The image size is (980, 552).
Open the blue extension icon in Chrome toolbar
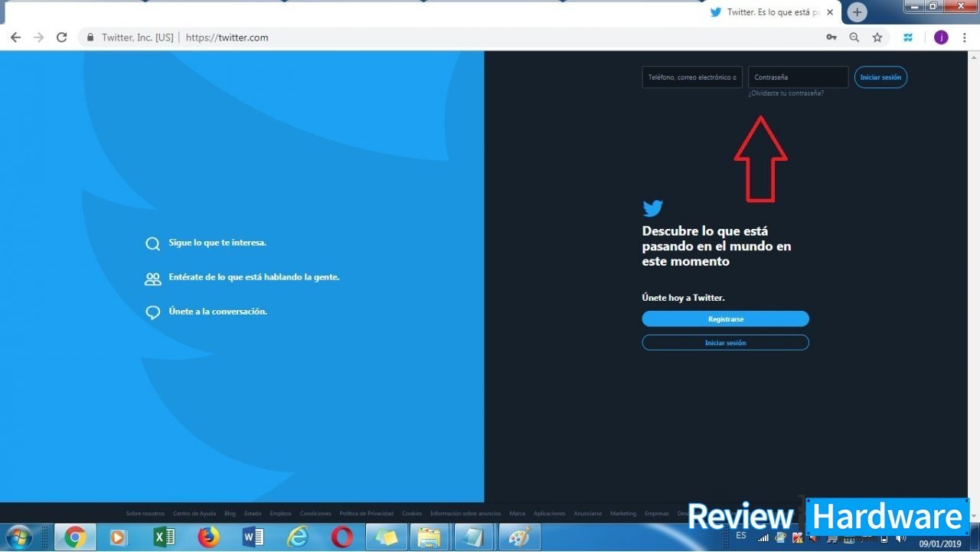coord(908,38)
